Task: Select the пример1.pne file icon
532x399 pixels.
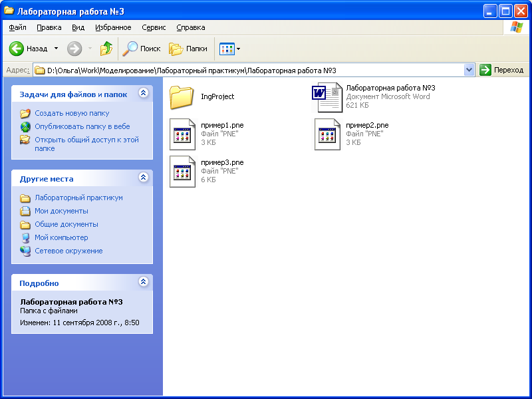Action: 182,134
